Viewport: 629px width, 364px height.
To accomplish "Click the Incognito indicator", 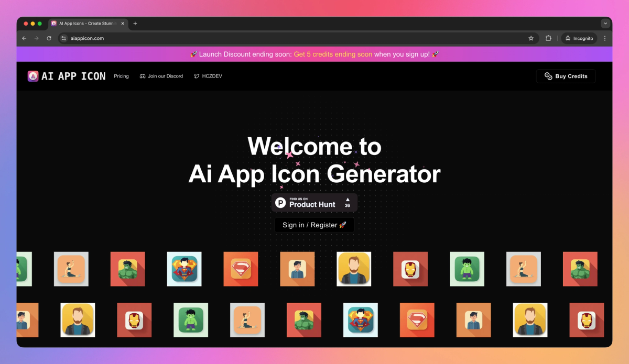I will coord(579,38).
